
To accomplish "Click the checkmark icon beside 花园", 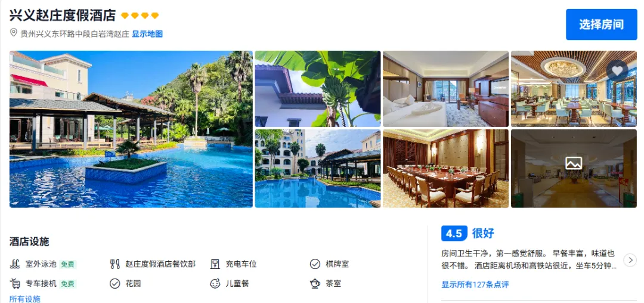I will (115, 283).
